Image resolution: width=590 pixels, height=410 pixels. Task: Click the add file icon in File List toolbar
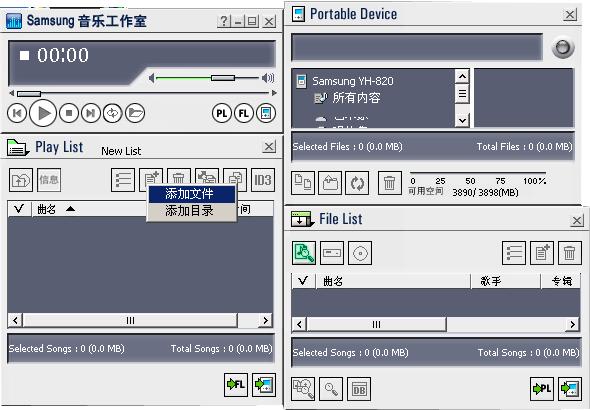542,253
